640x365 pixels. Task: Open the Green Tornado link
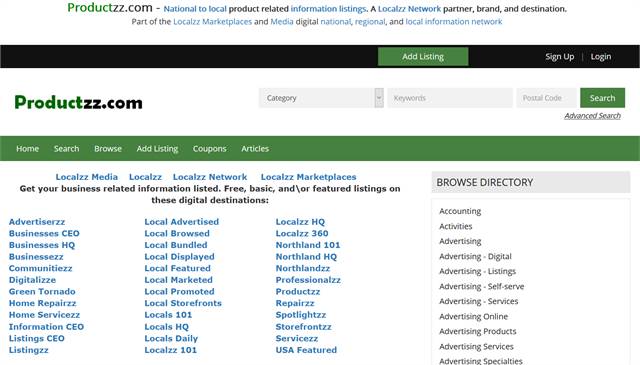pyautogui.click(x=42, y=292)
